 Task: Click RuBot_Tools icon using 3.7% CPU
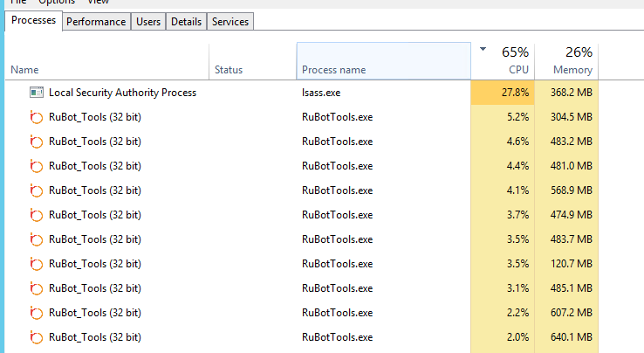click(x=37, y=215)
